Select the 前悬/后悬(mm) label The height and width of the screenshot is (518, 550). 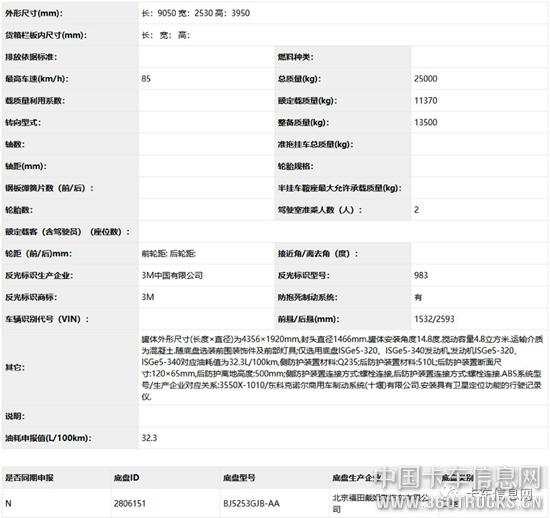tap(308, 319)
